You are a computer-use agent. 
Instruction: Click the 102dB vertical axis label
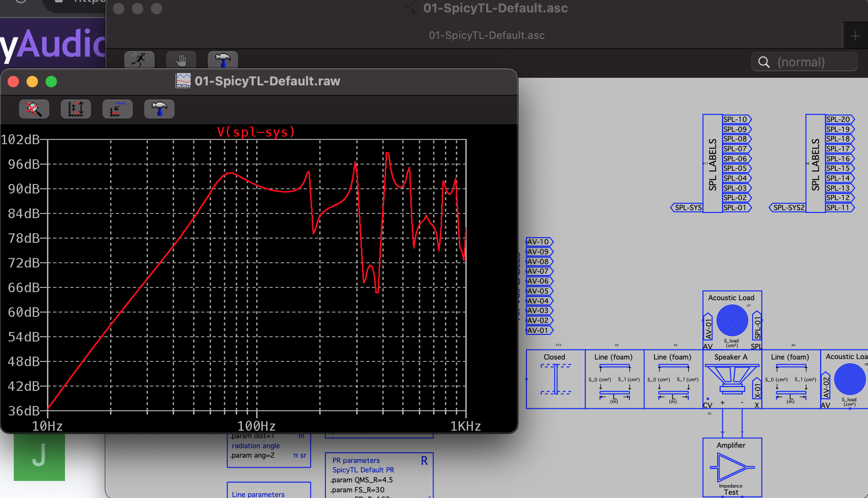tap(20, 139)
